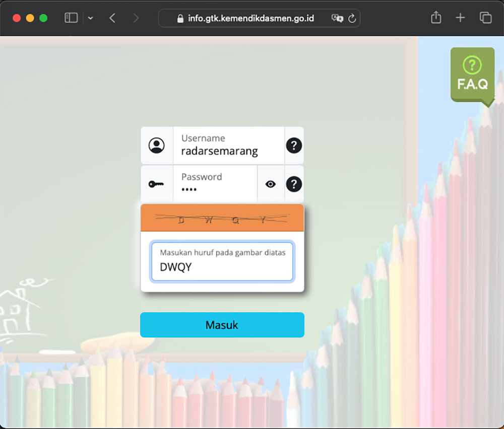The width and height of the screenshot is (504, 429).
Task: Toggle password visibility with eye icon
Action: pyautogui.click(x=271, y=184)
